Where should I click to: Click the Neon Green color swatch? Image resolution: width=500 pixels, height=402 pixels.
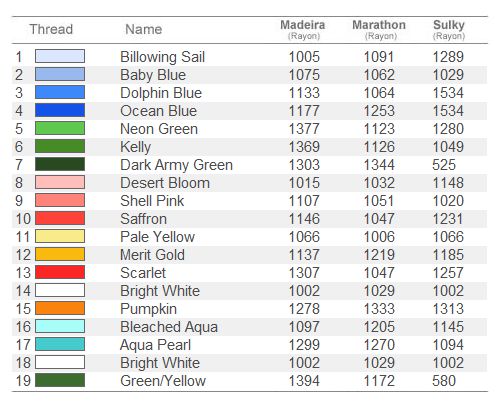[x=60, y=128]
